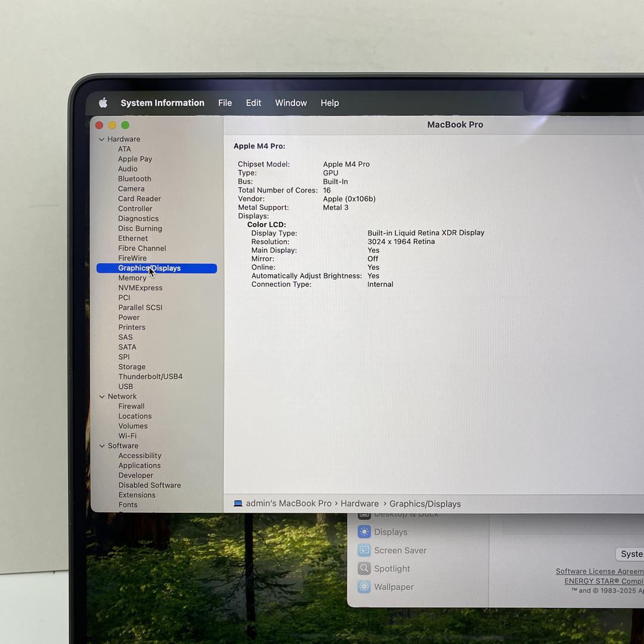This screenshot has width=644, height=644.
Task: Select Storage in the sidebar
Action: click(x=132, y=367)
